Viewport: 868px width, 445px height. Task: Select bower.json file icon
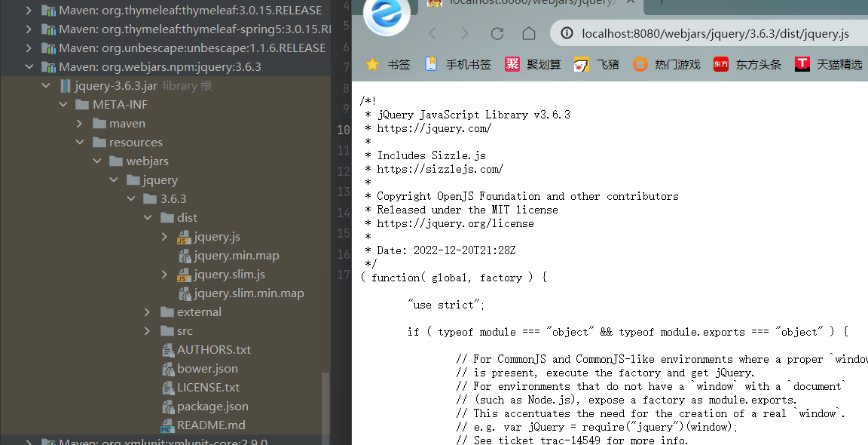[x=168, y=369]
